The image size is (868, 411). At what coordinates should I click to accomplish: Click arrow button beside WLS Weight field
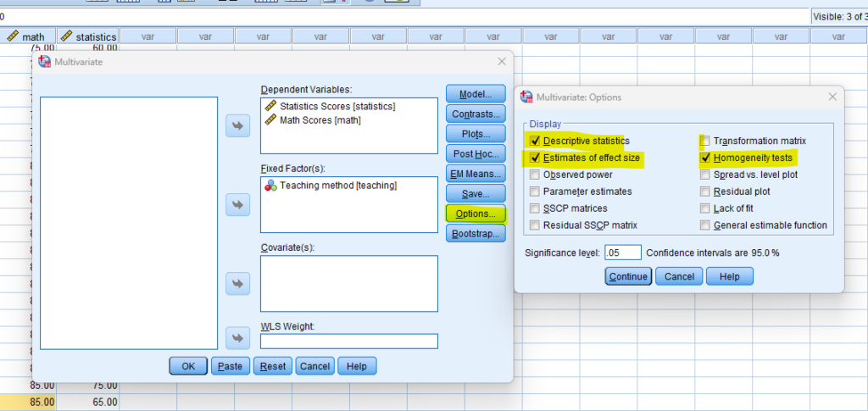pos(238,337)
